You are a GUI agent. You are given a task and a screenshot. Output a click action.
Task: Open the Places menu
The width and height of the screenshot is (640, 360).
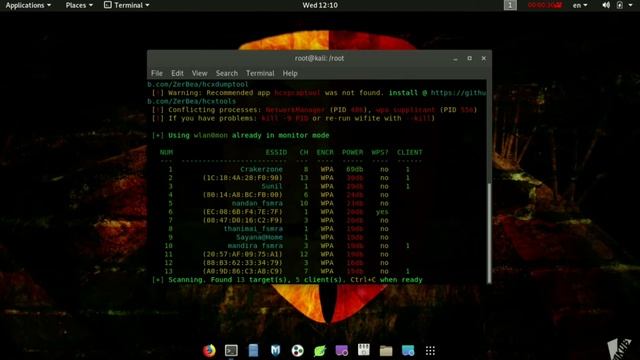79,5
